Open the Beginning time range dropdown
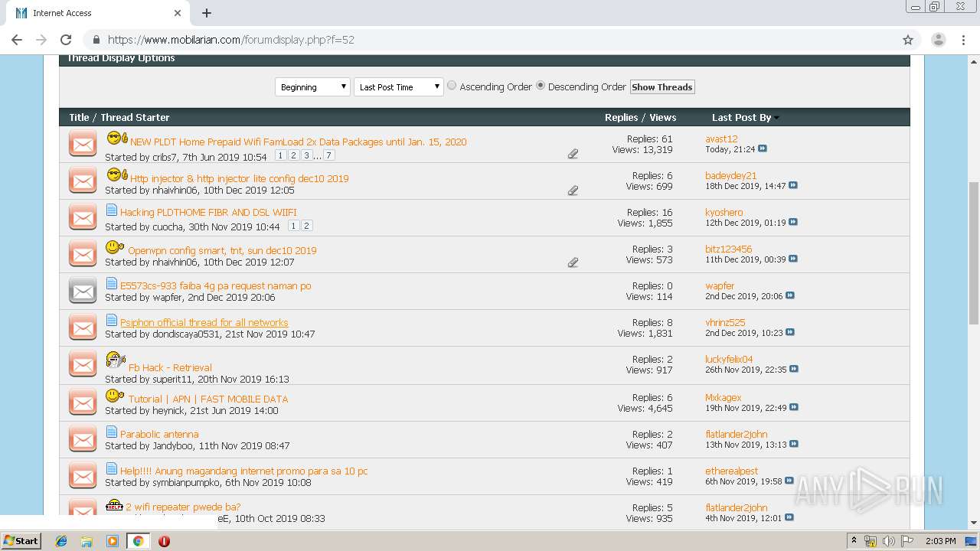 312,87
